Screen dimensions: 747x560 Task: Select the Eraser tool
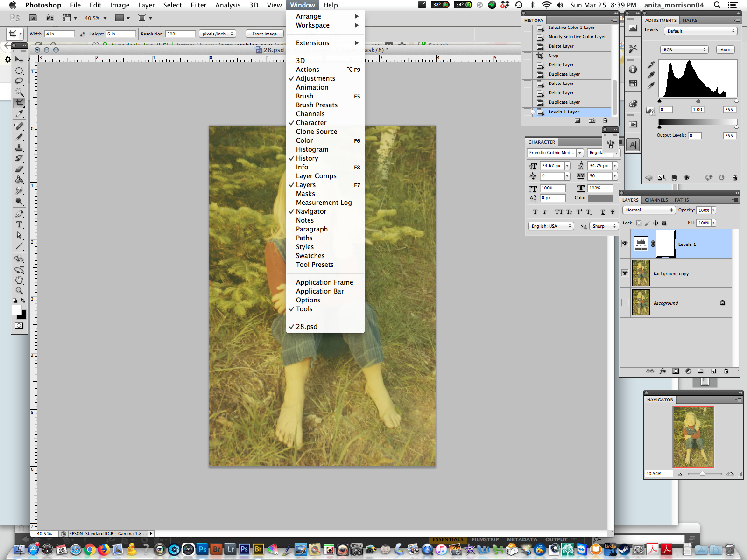point(19,169)
